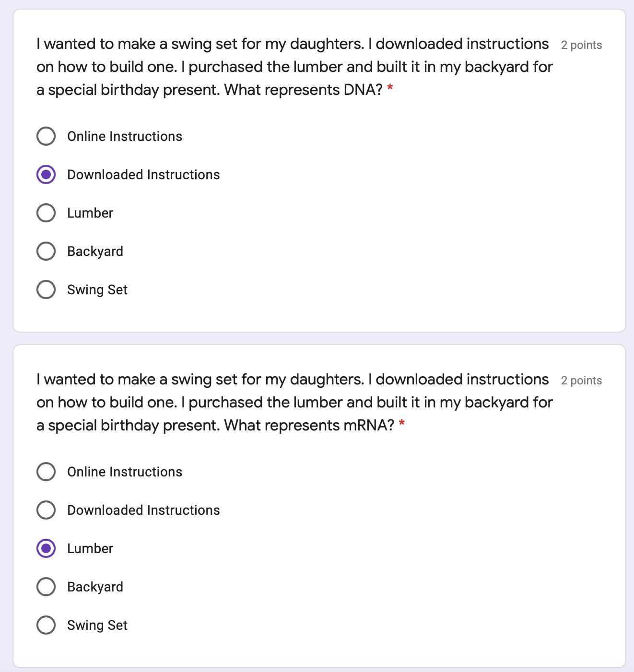634x672 pixels.
Task: Click the 'Swing Set' label under mRNA question
Action: pyautogui.click(x=97, y=625)
